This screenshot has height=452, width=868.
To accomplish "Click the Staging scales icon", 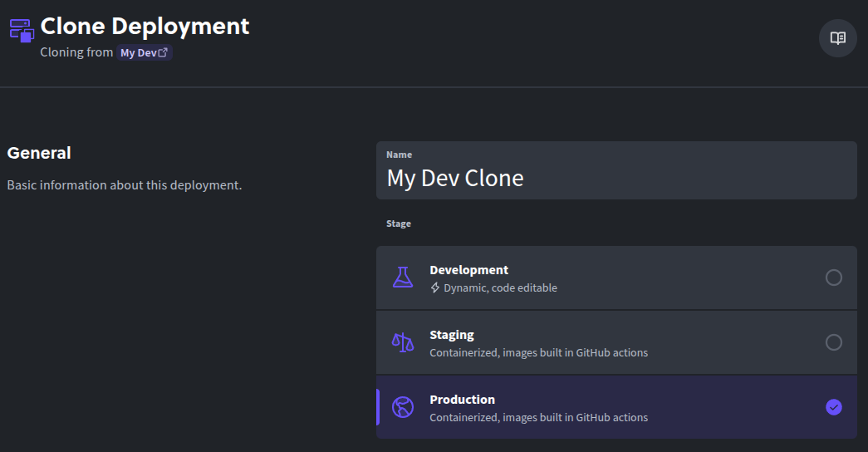I will pos(403,342).
